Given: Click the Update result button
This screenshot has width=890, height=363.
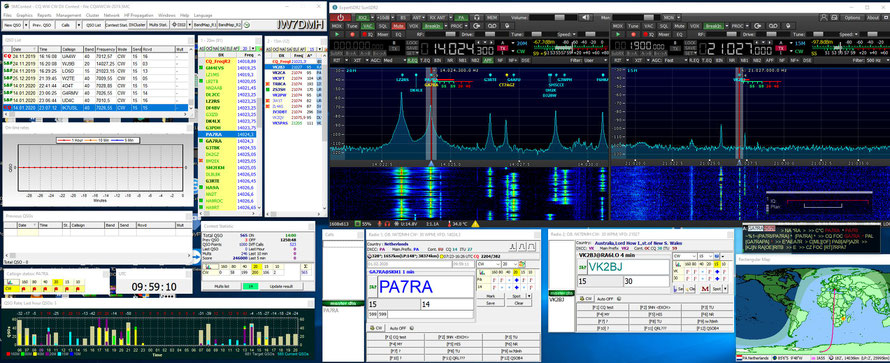Looking at the screenshot, I should 281,286.
